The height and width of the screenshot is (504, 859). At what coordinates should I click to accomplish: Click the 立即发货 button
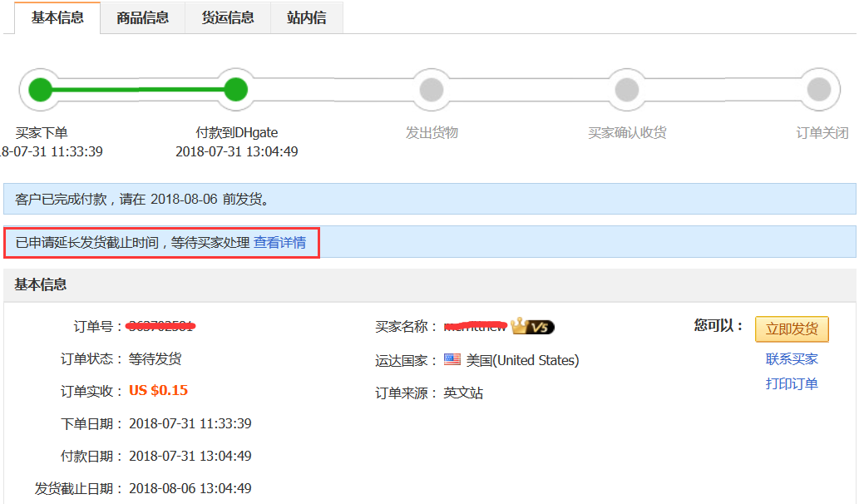[792, 329]
